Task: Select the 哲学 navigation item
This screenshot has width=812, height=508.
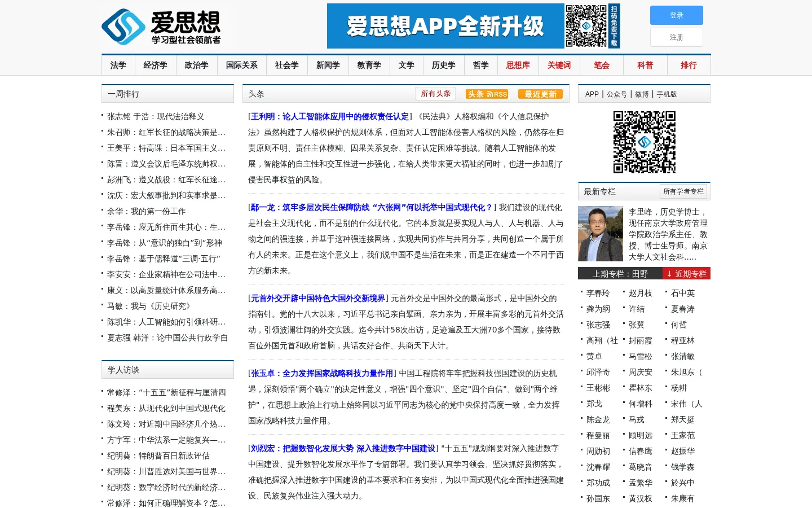Action: coord(481,65)
